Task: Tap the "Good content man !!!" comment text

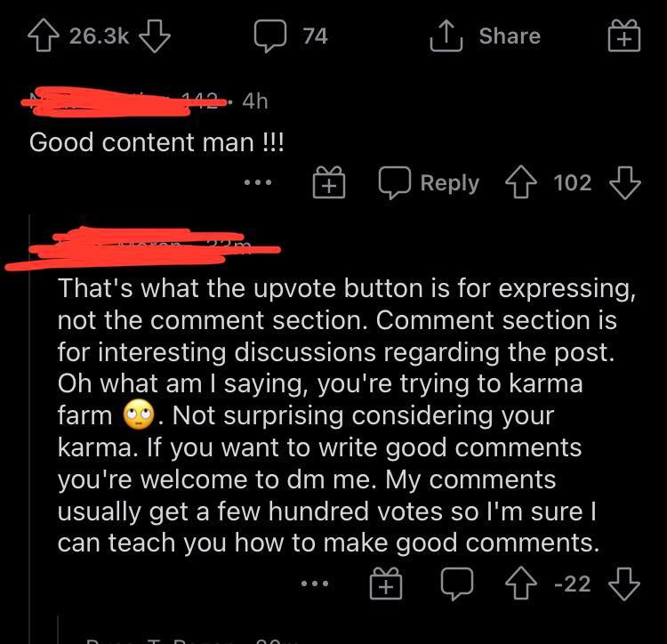Action: point(157,142)
